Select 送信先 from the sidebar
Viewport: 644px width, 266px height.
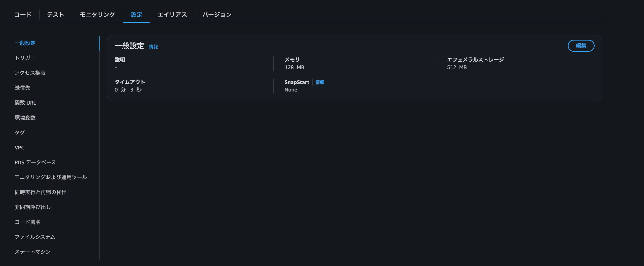(x=23, y=88)
